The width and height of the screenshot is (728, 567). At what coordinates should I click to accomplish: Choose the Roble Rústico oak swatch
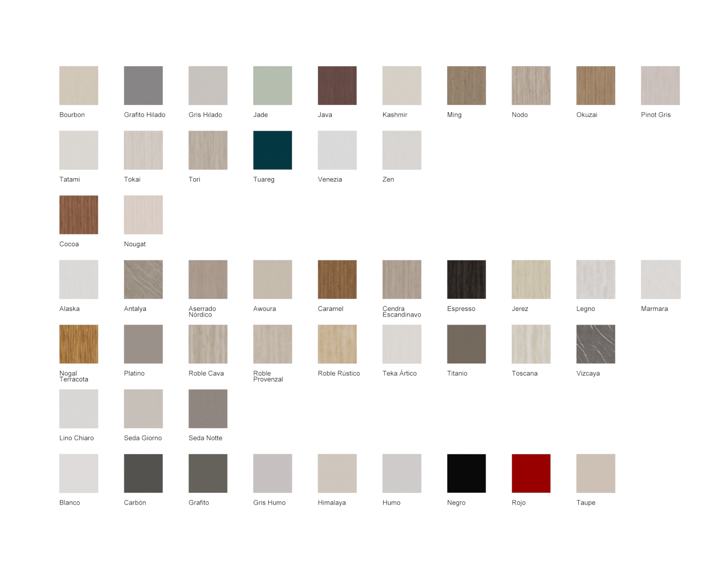pyautogui.click(x=337, y=344)
